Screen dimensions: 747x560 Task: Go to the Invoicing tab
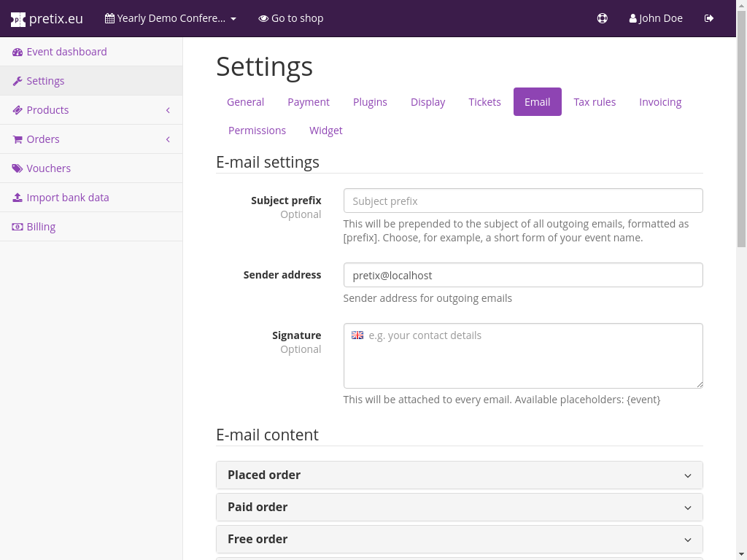[660, 102]
